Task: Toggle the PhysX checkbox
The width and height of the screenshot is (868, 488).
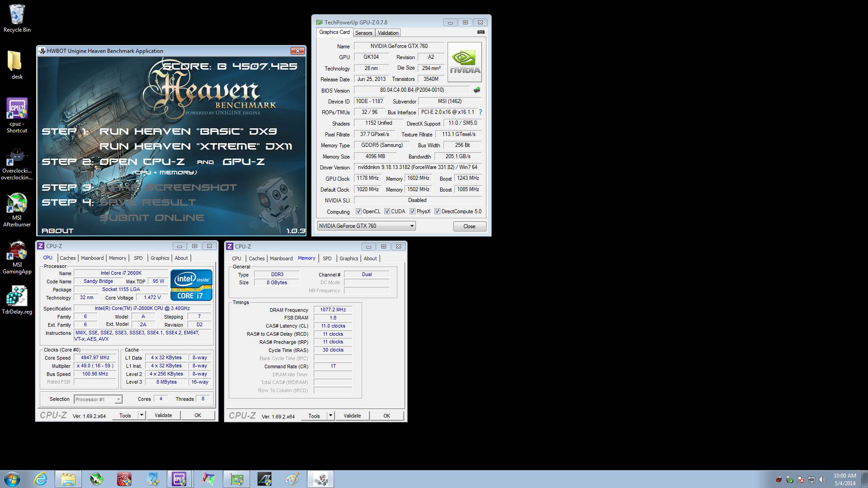Action: (x=412, y=211)
